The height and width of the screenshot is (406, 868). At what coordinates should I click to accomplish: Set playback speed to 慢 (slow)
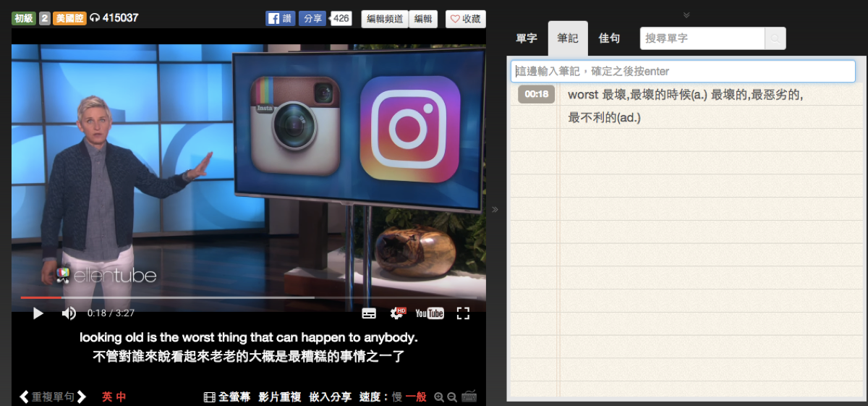pos(397,397)
